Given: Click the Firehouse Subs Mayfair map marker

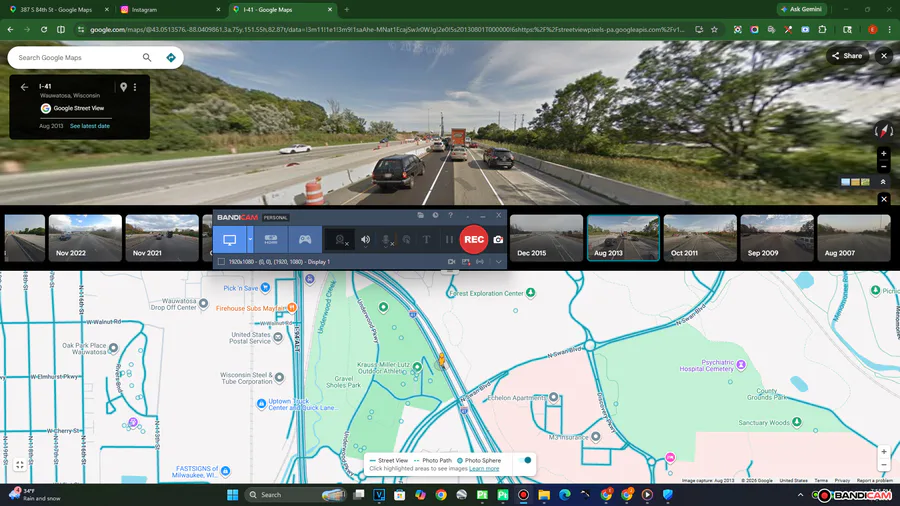Looking at the screenshot, I should pyautogui.click(x=292, y=308).
